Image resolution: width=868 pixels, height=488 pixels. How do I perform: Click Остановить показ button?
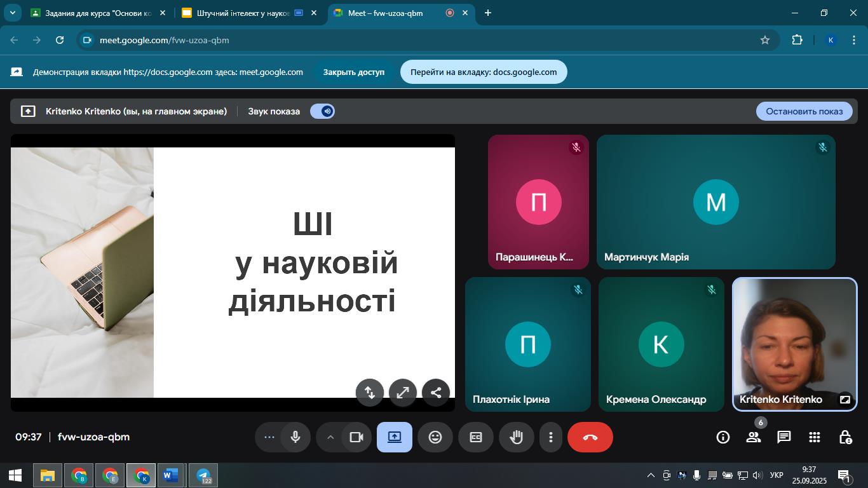(804, 111)
